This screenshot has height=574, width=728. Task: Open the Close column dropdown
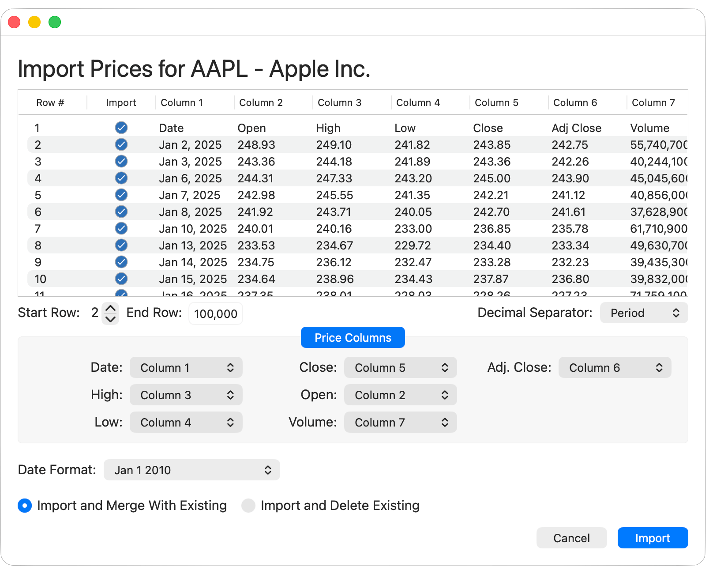[x=400, y=367]
